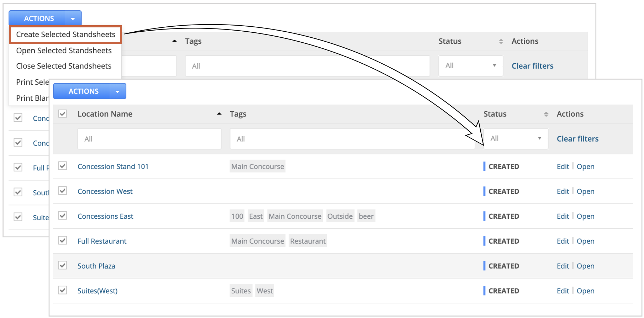Open background Status All dropdown

[x=471, y=66]
